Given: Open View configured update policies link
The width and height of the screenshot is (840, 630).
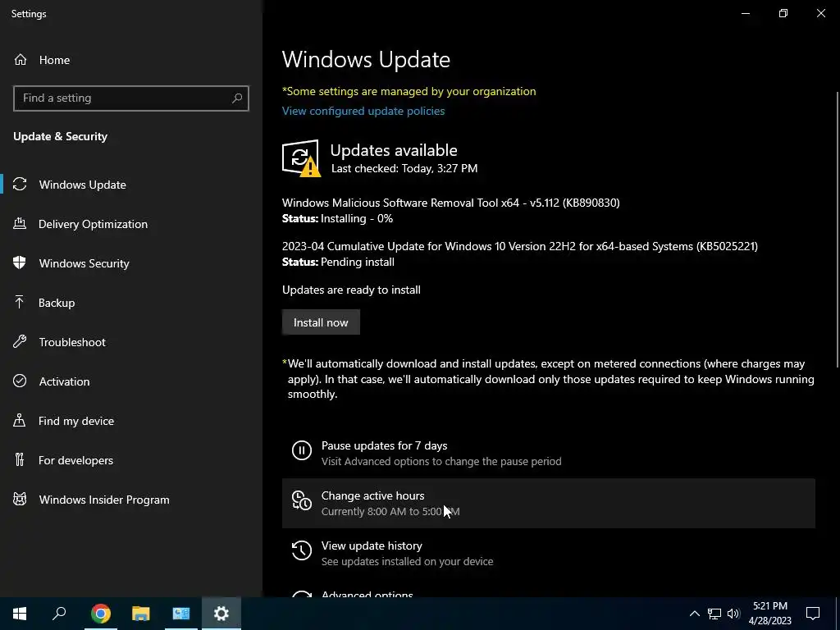Looking at the screenshot, I should coord(363,111).
